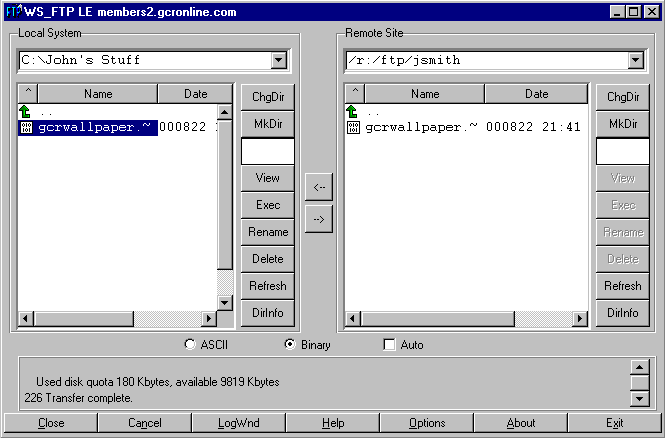This screenshot has height=438, width=665.
Task: Click the local MkDir button
Action: [x=268, y=124]
